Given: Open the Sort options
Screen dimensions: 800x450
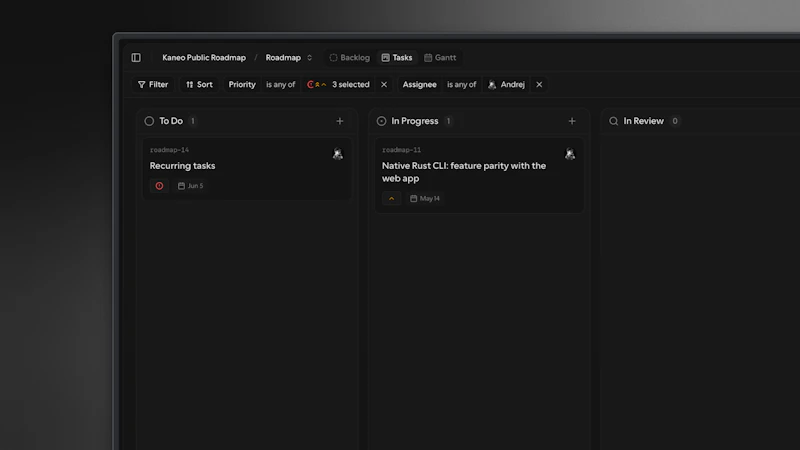Looking at the screenshot, I should (199, 85).
